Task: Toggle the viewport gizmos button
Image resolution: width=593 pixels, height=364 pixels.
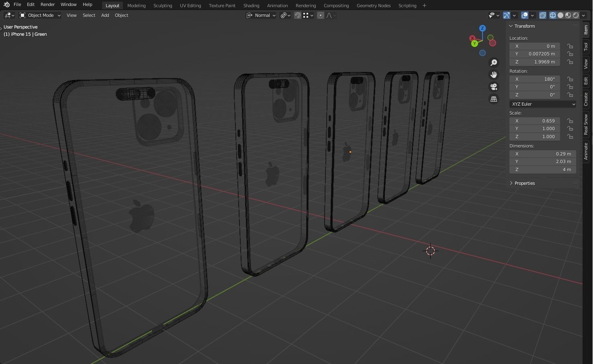Action: [506, 15]
